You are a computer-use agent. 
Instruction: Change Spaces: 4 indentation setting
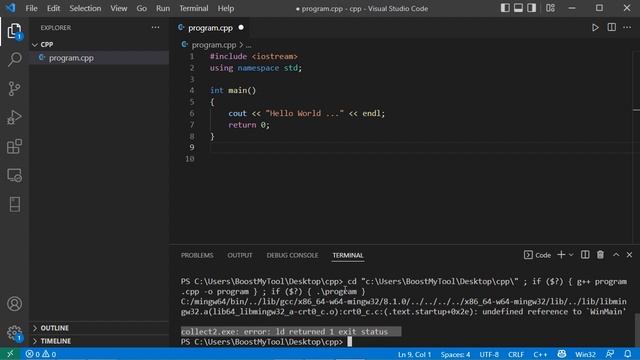point(455,354)
